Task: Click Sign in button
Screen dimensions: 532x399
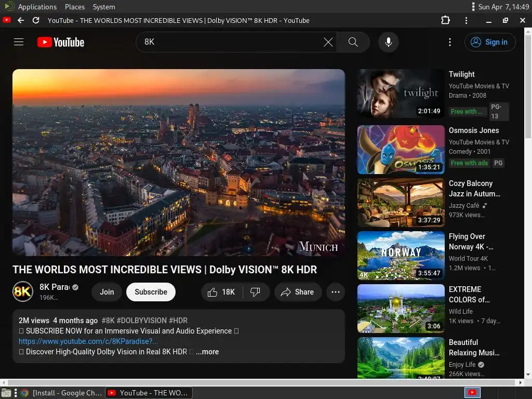Action: point(490,42)
